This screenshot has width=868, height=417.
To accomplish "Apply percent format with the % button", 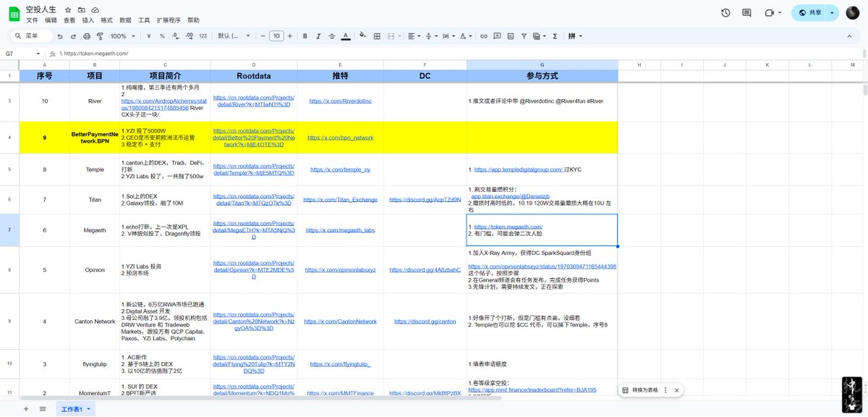I will coord(162,35).
